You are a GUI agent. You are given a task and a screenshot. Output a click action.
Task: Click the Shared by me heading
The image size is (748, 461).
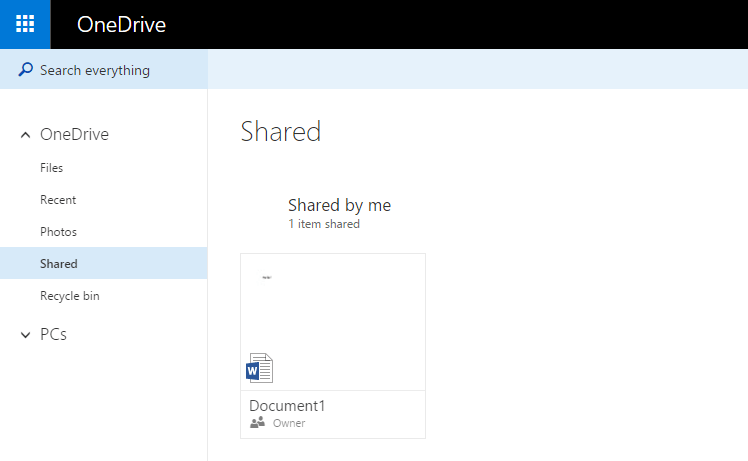[x=339, y=205]
